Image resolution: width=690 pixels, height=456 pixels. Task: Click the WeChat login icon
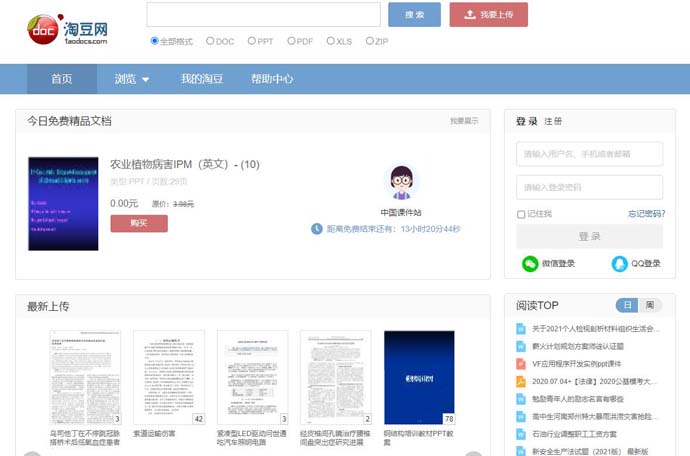click(530, 264)
